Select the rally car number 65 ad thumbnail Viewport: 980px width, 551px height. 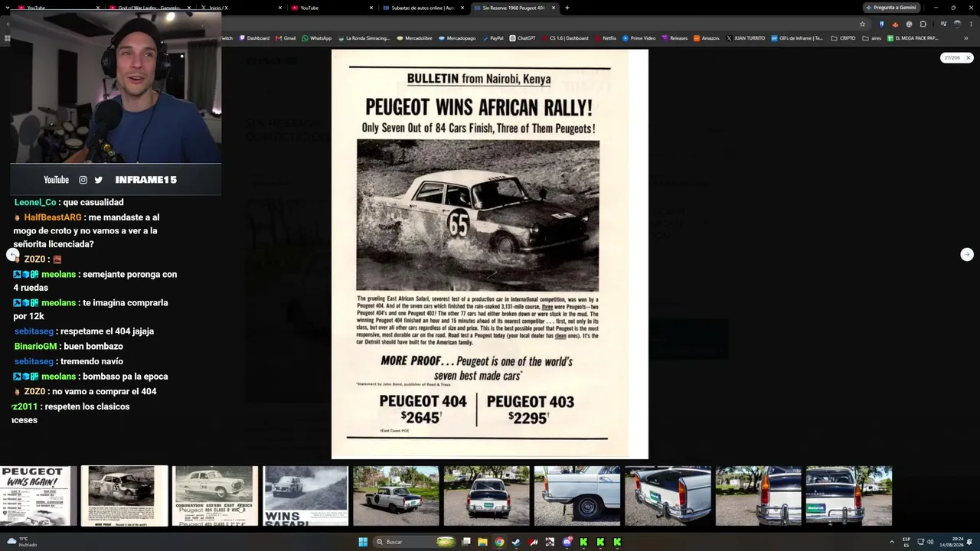(x=125, y=496)
